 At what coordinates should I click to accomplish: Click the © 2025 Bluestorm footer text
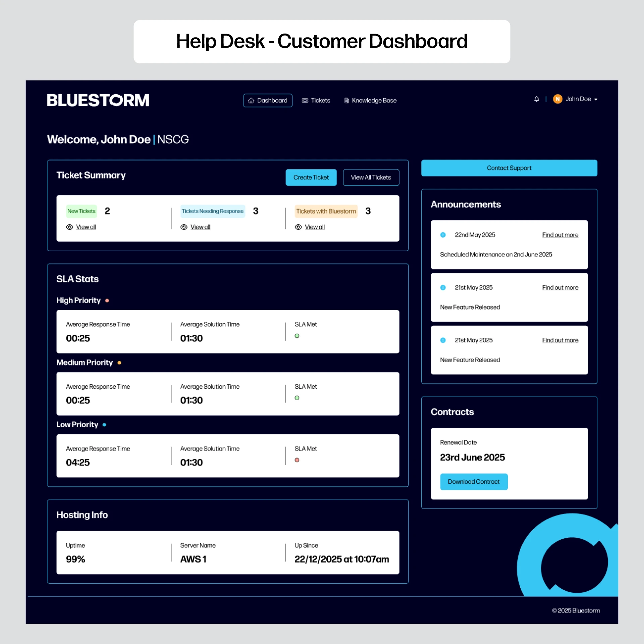576,610
